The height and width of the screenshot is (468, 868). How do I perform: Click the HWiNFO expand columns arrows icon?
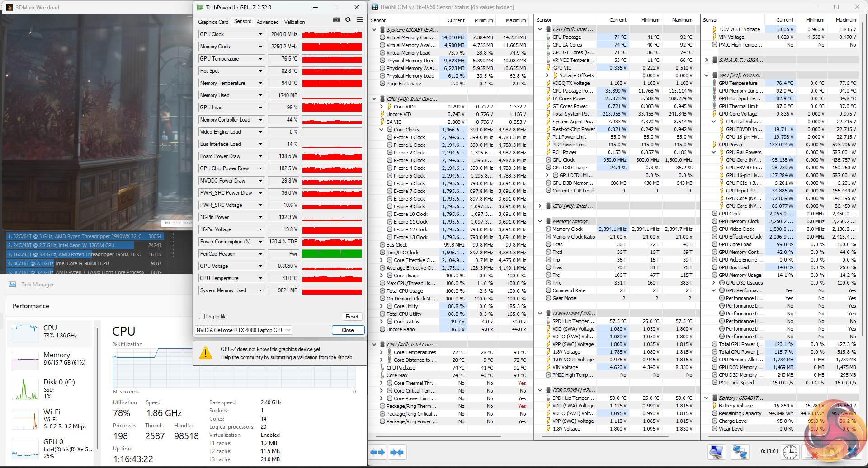[377, 452]
